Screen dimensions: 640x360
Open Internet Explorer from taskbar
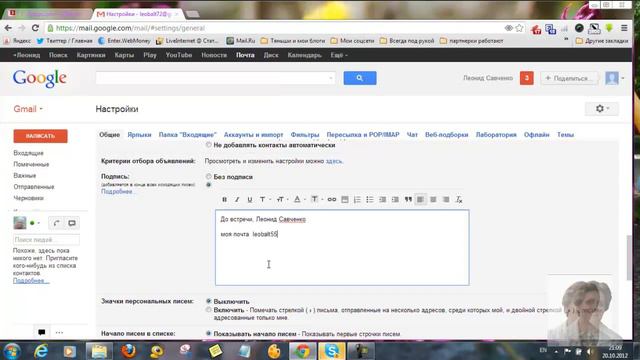(41, 351)
